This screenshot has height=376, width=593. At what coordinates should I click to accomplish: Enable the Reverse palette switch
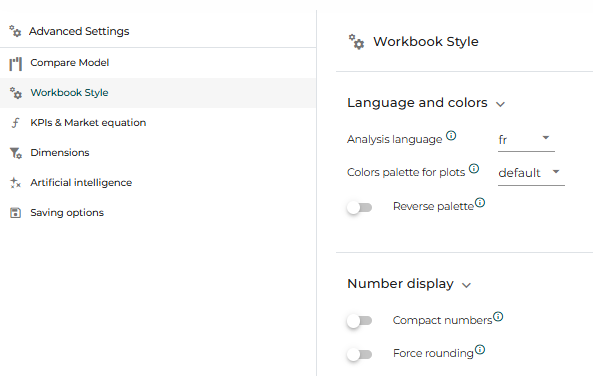pos(359,207)
